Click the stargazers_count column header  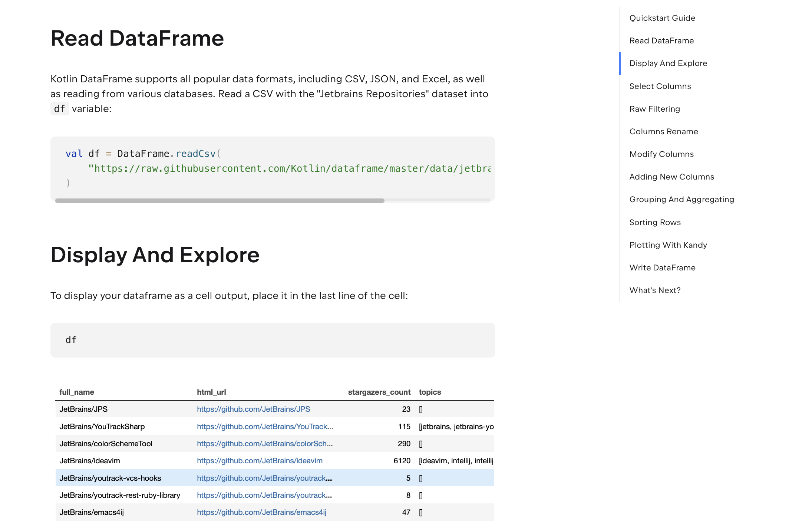coord(379,392)
